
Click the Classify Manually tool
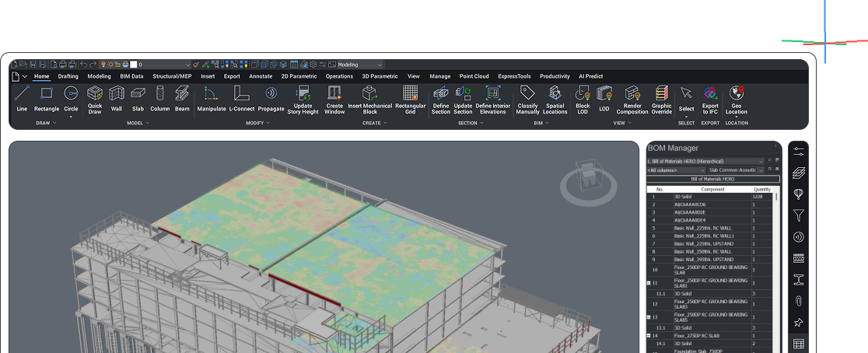point(527,100)
